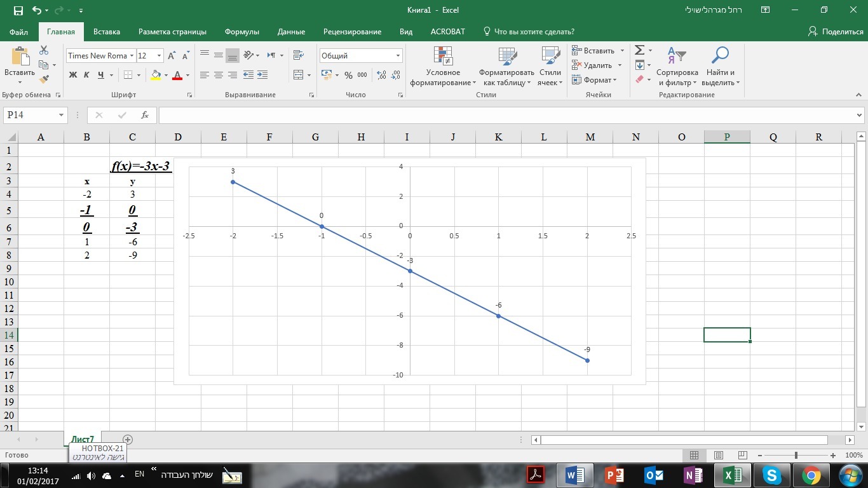Click the Сортировка и фильтр button
The image size is (868, 488).
(x=677, y=67)
